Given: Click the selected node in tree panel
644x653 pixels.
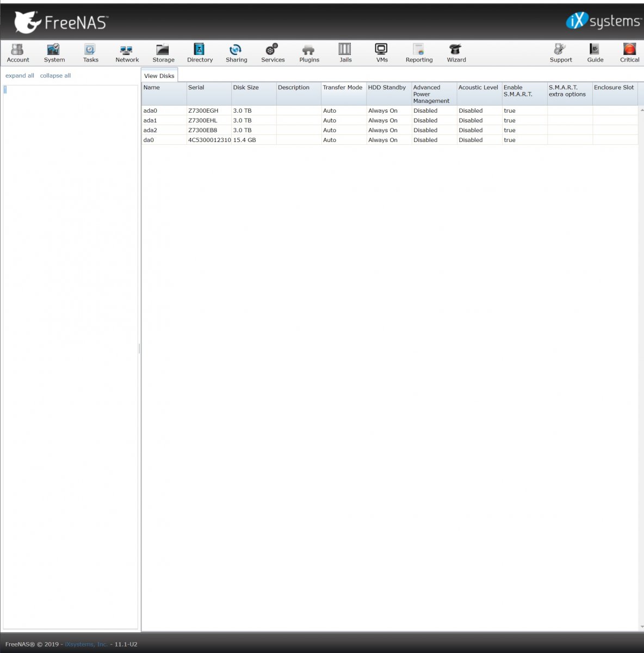Looking at the screenshot, I should click(5, 90).
